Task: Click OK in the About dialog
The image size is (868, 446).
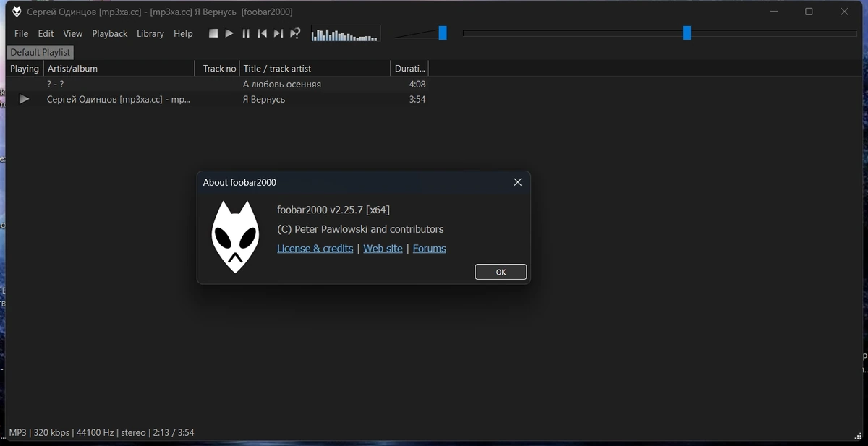Action: [501, 273]
